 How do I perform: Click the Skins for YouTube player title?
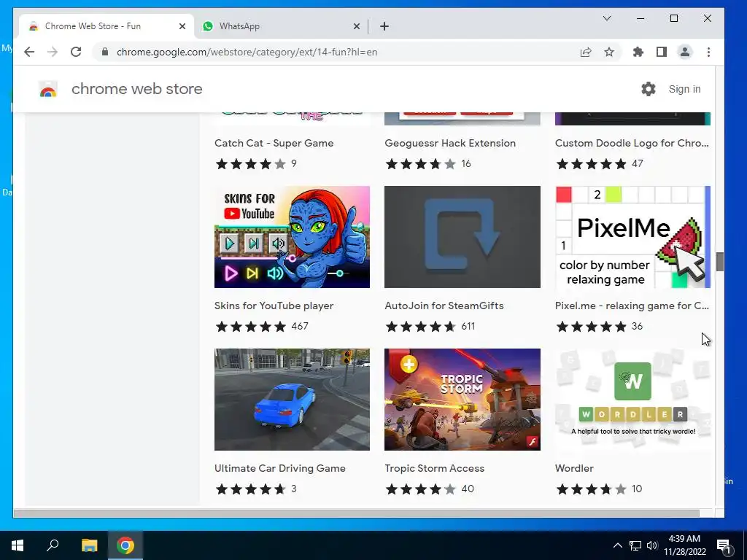pyautogui.click(x=274, y=306)
